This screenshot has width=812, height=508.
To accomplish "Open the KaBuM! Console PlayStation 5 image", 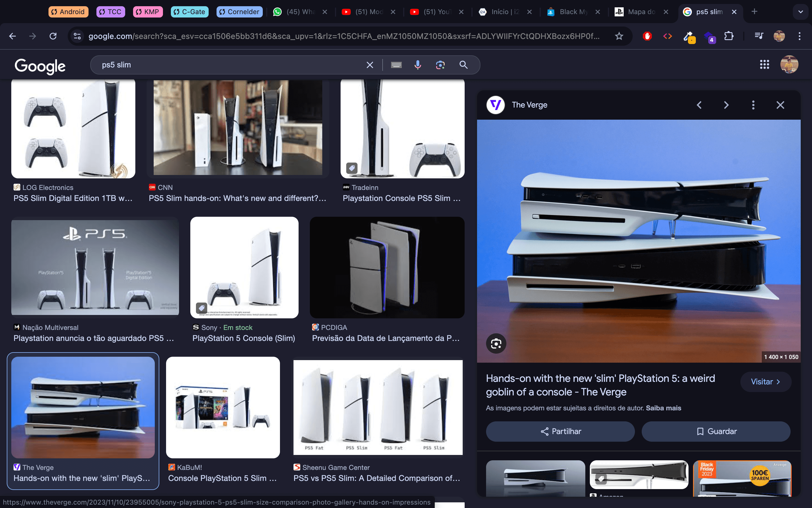I will 223,408.
